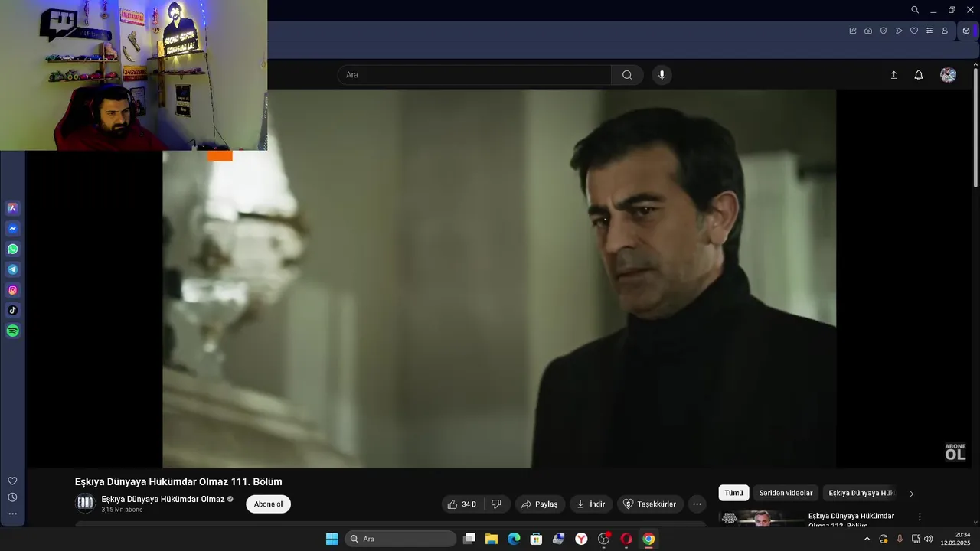980x551 pixels.
Task: Open Aria AI from the Opera sidebar
Action: point(12,208)
